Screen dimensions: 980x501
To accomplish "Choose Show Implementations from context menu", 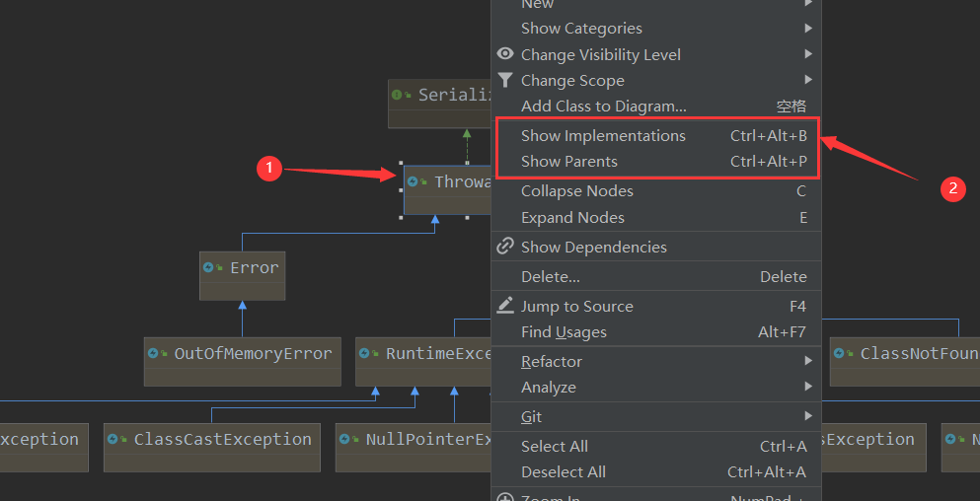I will [x=603, y=136].
